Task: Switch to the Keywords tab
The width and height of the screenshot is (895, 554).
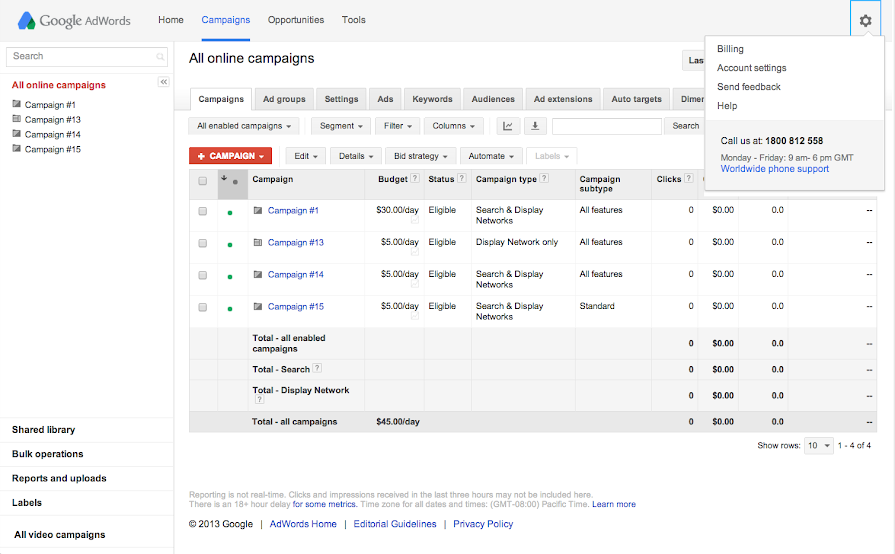Action: (432, 99)
